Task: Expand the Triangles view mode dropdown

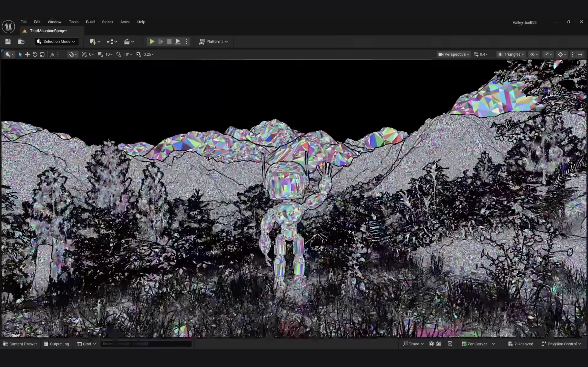Action: click(511, 54)
